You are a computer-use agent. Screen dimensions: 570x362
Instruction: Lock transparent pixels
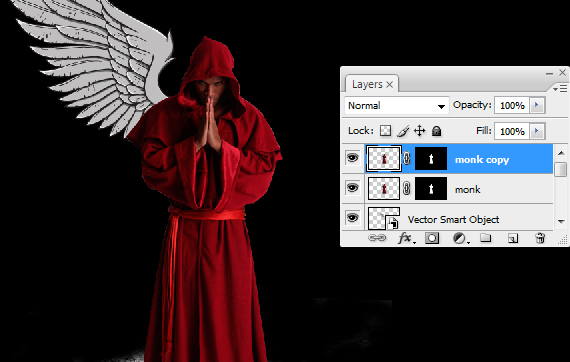pyautogui.click(x=385, y=131)
